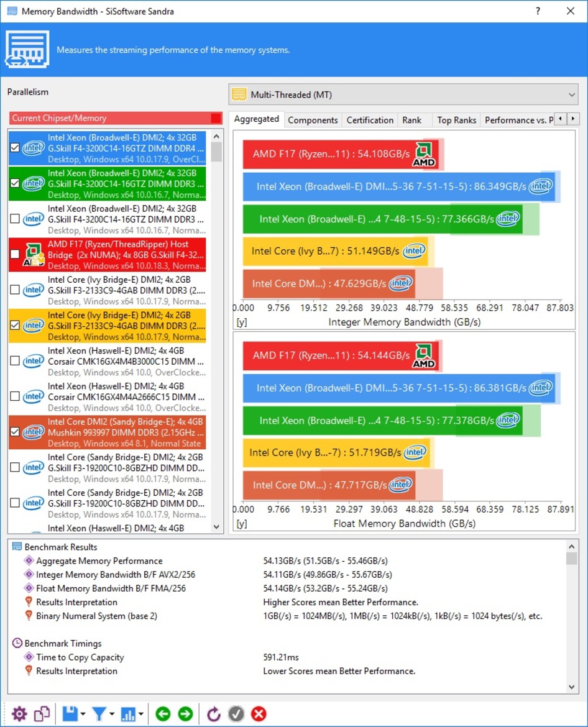Open the Certification tab

click(x=370, y=120)
